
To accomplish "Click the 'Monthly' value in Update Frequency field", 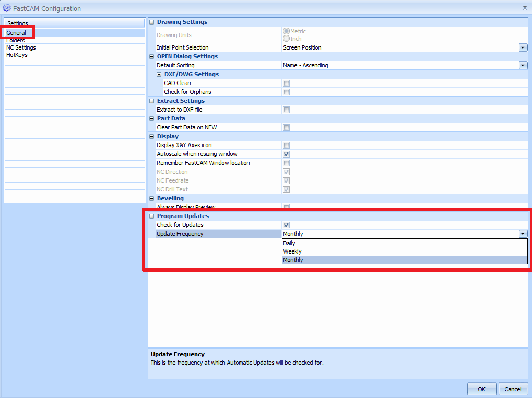I will coord(400,234).
